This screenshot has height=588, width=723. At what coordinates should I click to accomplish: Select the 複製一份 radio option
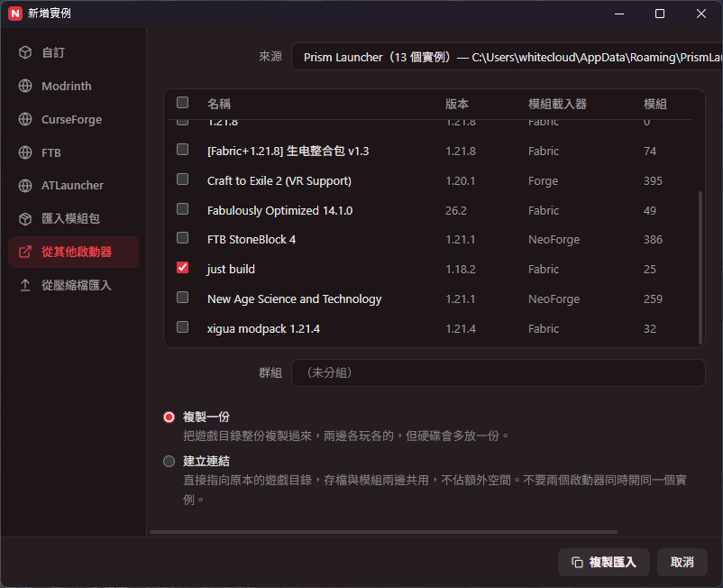(x=169, y=417)
